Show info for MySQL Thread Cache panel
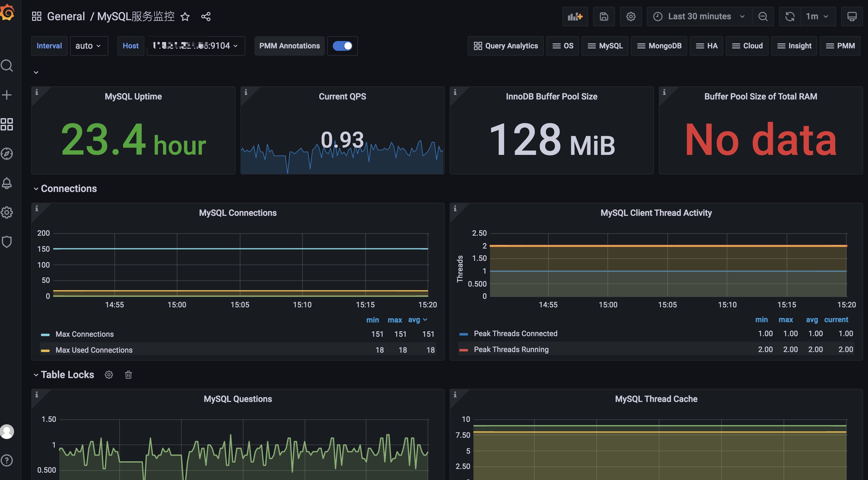 coord(455,394)
